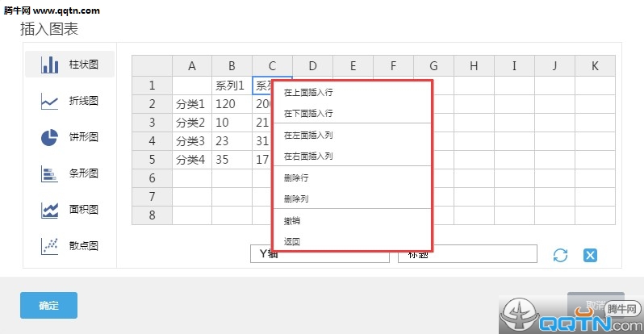Screen dimensions: 644x334
Task: Choose the 折线图 line chart icon
Action: click(x=50, y=102)
